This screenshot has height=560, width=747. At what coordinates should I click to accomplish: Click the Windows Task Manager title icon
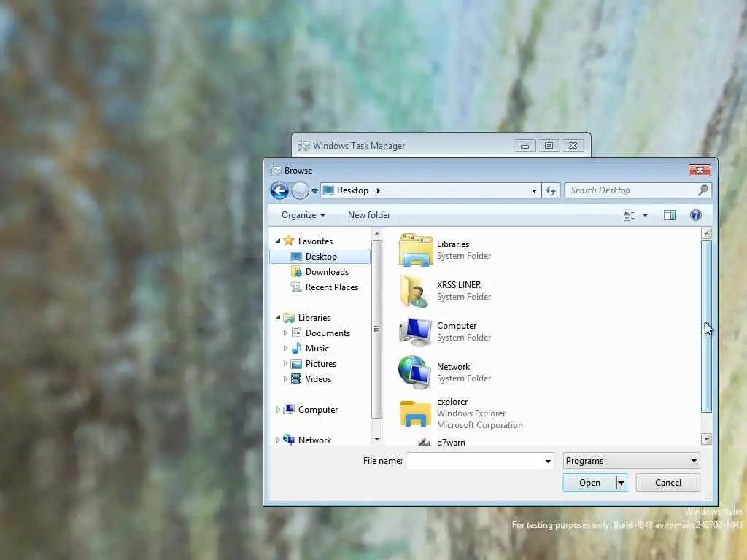[x=304, y=146]
